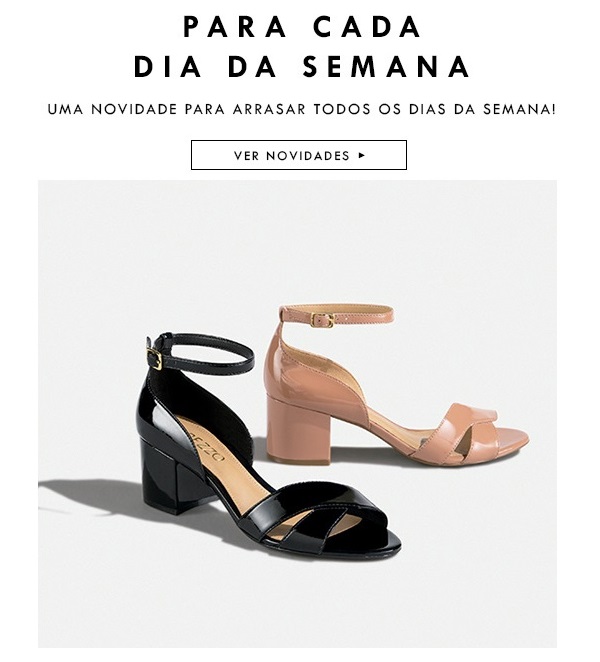The height and width of the screenshot is (662, 600).
Task: Click the PARA CADA headline line
Action: coord(302,27)
